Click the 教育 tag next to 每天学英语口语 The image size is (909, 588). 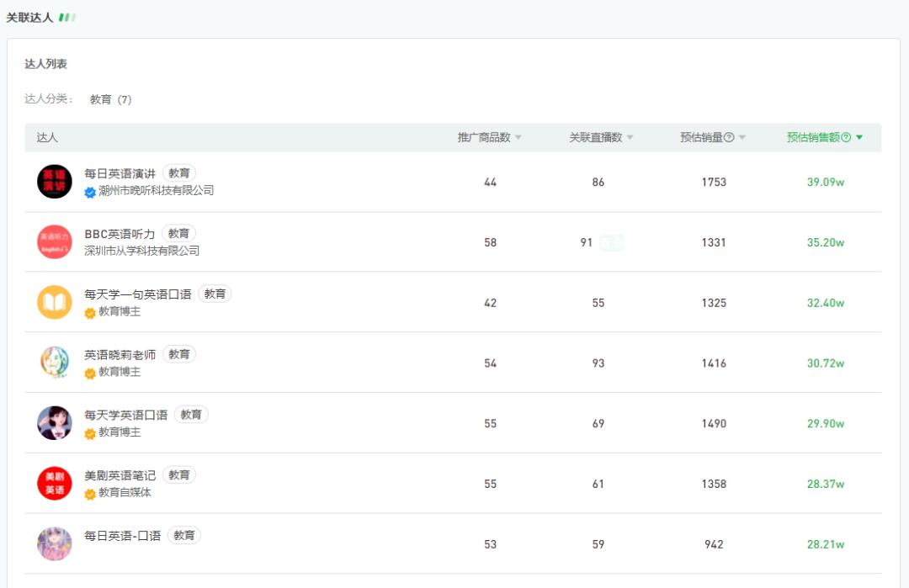[x=191, y=414]
